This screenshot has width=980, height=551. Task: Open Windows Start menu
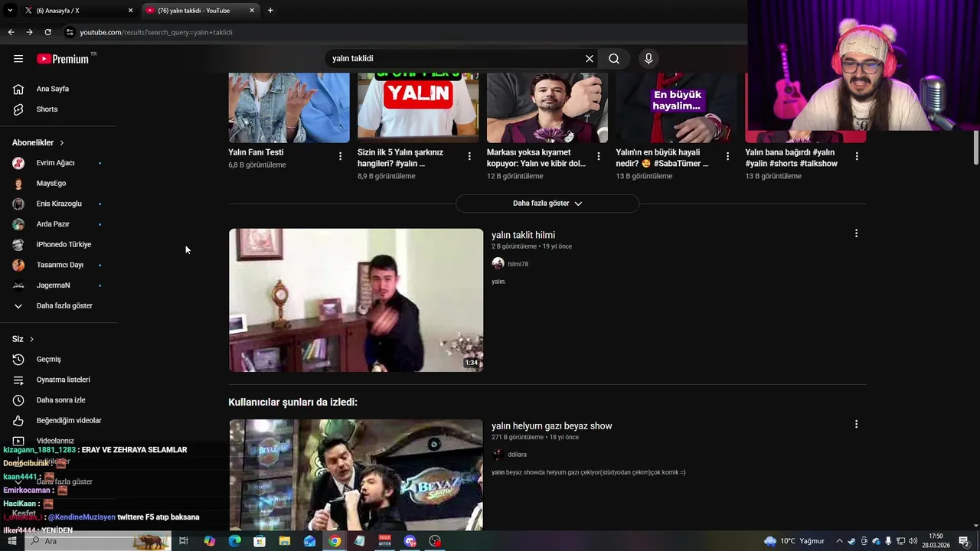[11, 541]
